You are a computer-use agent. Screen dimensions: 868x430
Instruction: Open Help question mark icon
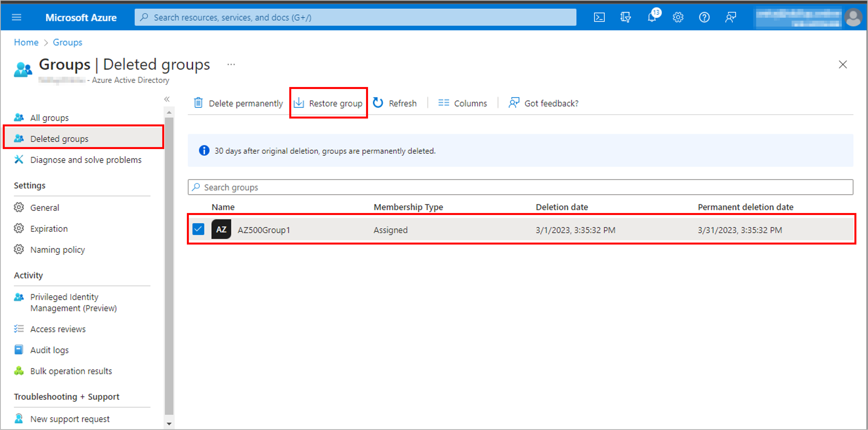pos(704,17)
